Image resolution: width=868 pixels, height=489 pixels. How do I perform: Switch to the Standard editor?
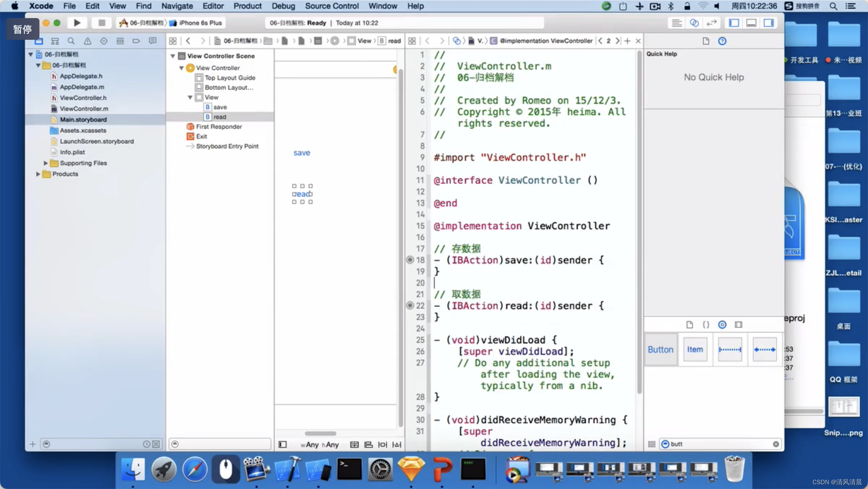click(x=677, y=23)
